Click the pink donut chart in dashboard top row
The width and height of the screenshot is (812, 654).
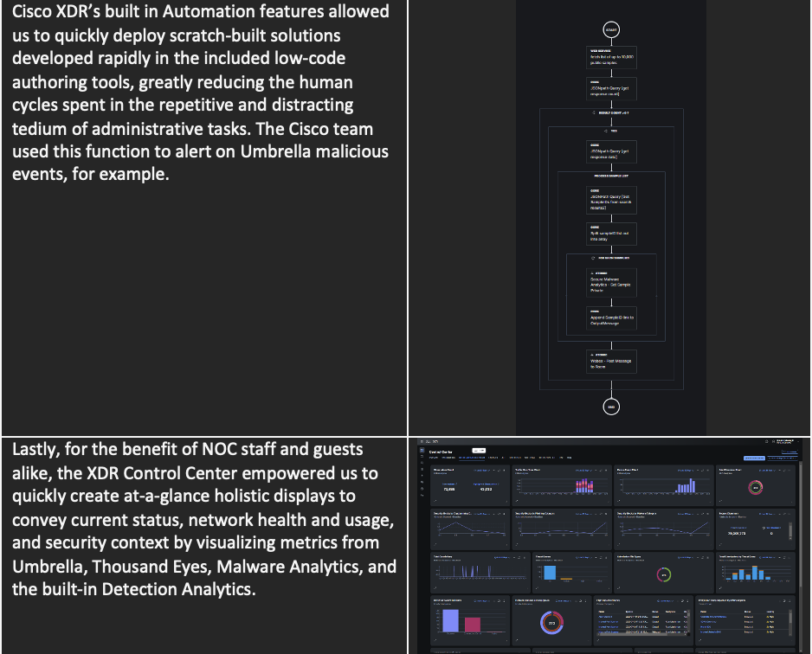pyautogui.click(x=755, y=488)
